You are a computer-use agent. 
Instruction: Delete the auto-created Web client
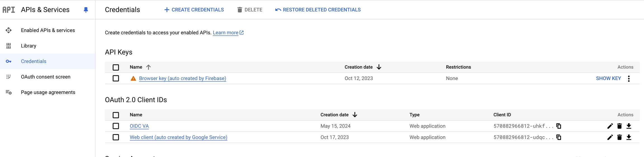[x=619, y=137]
